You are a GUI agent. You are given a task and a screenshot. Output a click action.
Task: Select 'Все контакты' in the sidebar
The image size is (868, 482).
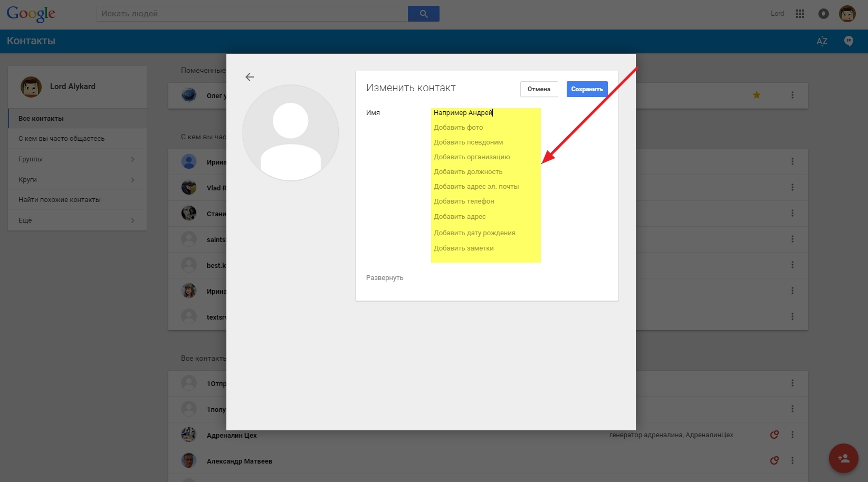pyautogui.click(x=78, y=119)
